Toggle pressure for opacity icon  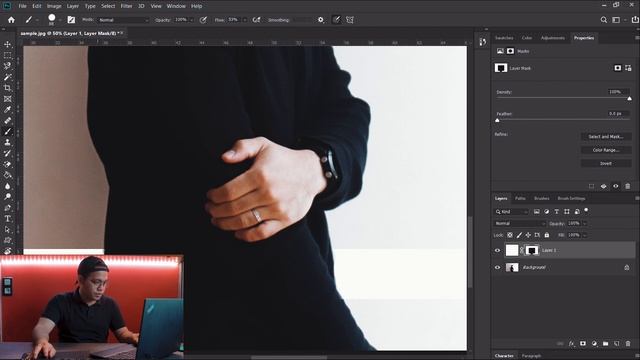(x=203, y=20)
